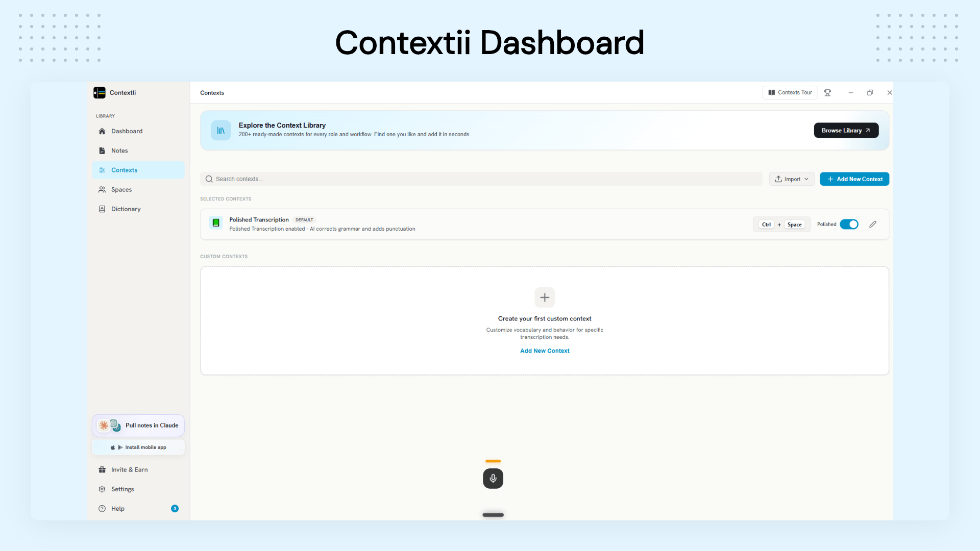Click the dark handle bar below microphone
Image resolution: width=980 pixels, height=551 pixels.
[x=493, y=515]
